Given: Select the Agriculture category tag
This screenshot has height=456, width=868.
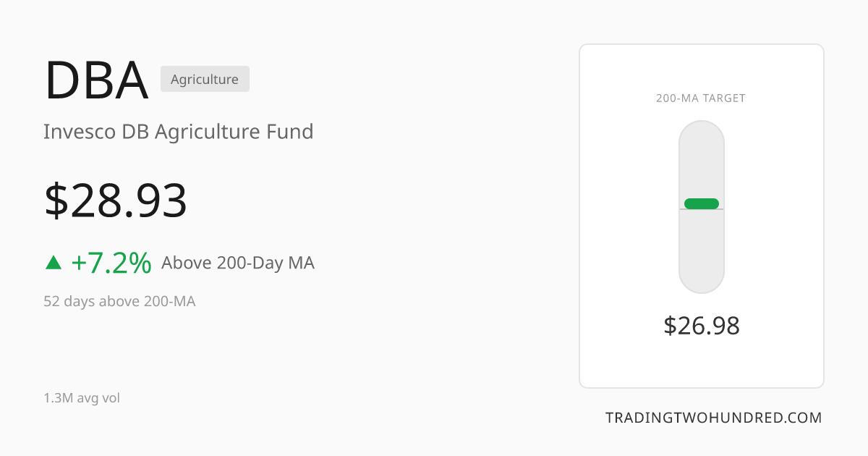Looking at the screenshot, I should point(205,79).
